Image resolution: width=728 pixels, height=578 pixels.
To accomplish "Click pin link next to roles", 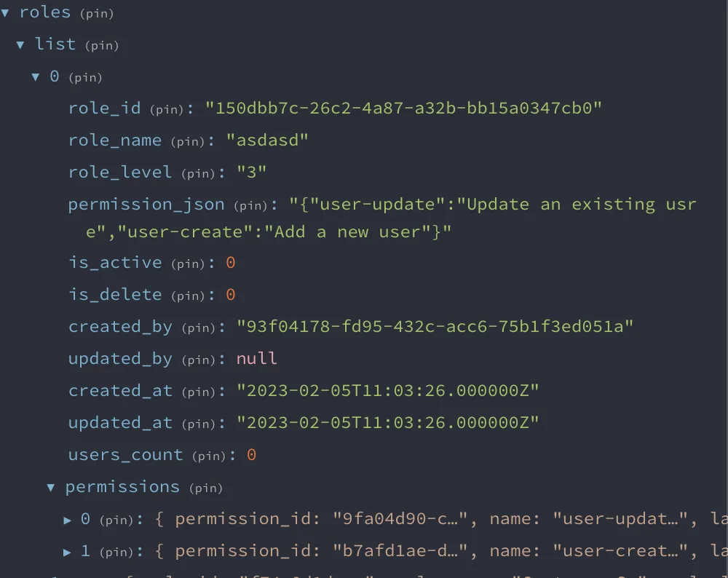I will 96,14.
